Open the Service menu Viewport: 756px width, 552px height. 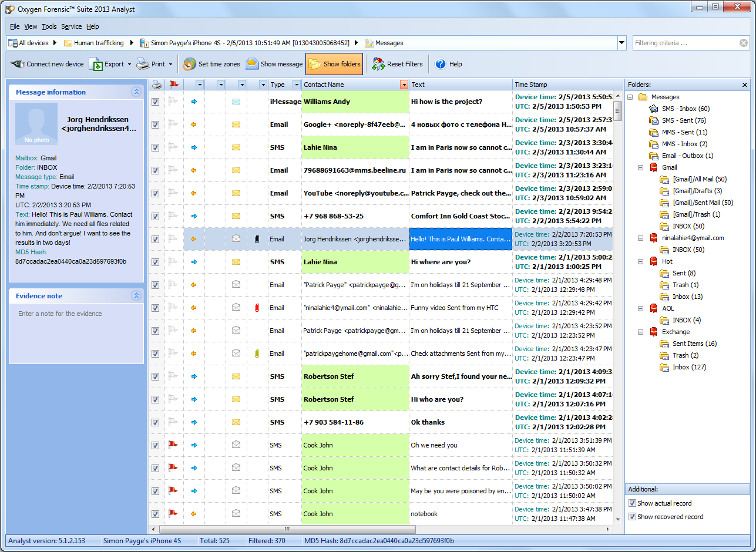pos(72,26)
